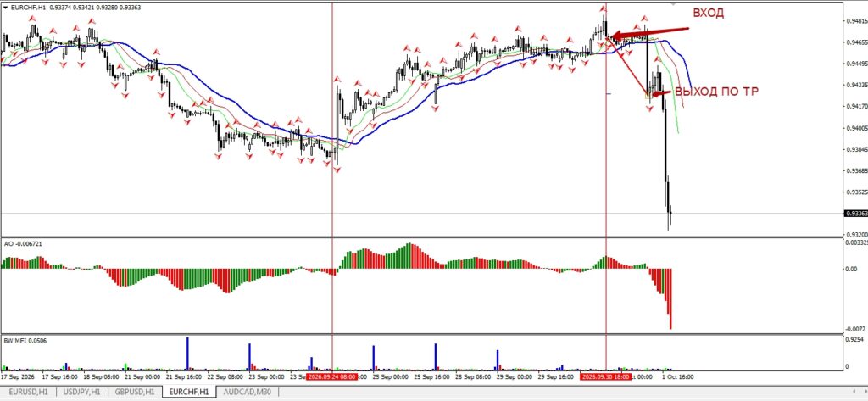868x401 pixels.
Task: Click the small arrow before EURCHF,H1 title
Action: pyautogui.click(x=5, y=7)
